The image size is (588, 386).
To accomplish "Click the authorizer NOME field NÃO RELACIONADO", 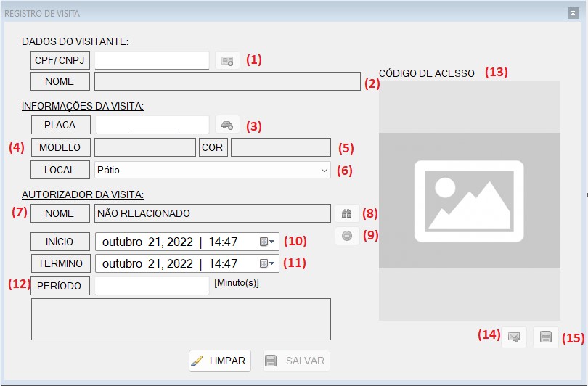I will click(x=212, y=213).
